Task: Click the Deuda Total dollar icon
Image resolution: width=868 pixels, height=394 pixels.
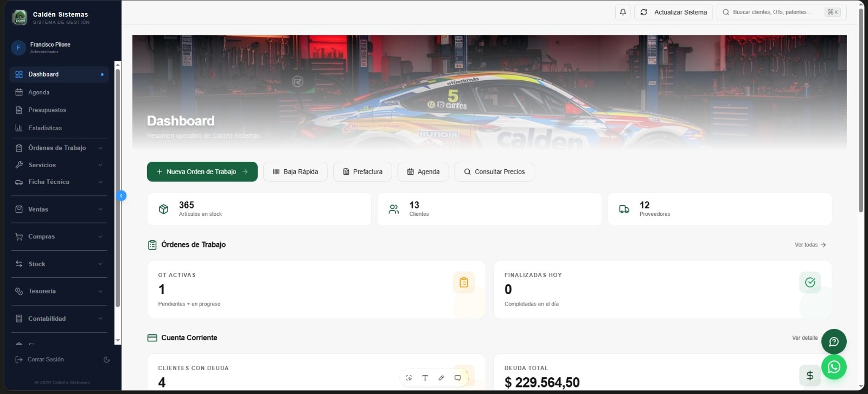Action: click(810, 375)
